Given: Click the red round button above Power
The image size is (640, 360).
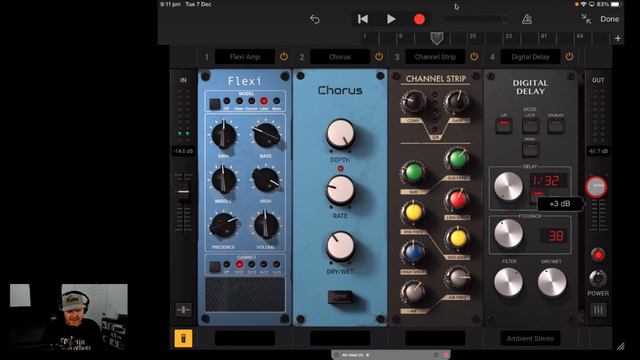Looking at the screenshot, I should click(x=598, y=255).
